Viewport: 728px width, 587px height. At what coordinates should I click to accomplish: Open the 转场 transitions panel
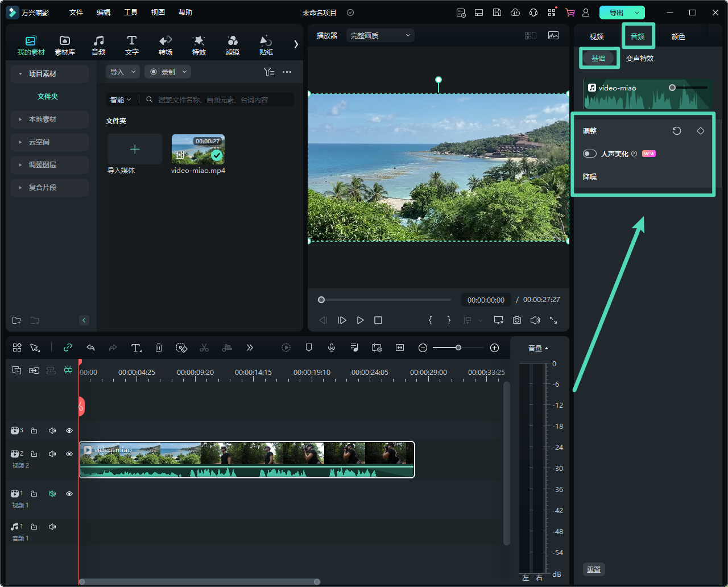tap(166, 45)
